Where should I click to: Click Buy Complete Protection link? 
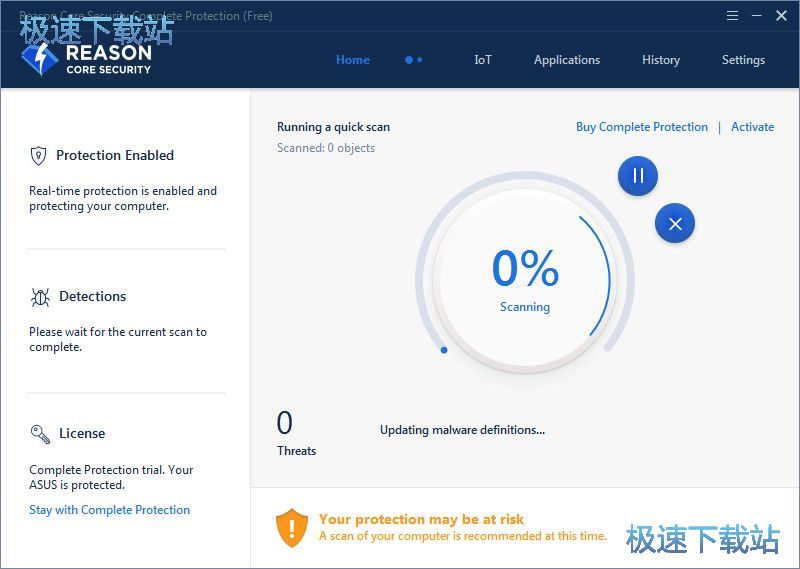point(642,127)
